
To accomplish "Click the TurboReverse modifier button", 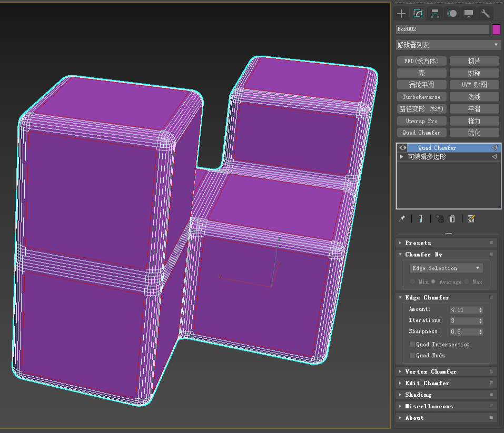I will click(421, 97).
